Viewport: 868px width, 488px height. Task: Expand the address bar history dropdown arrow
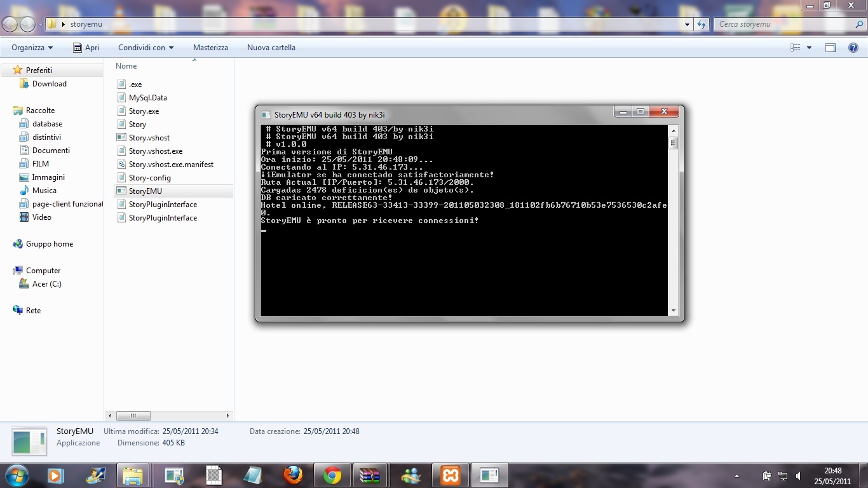coord(687,24)
